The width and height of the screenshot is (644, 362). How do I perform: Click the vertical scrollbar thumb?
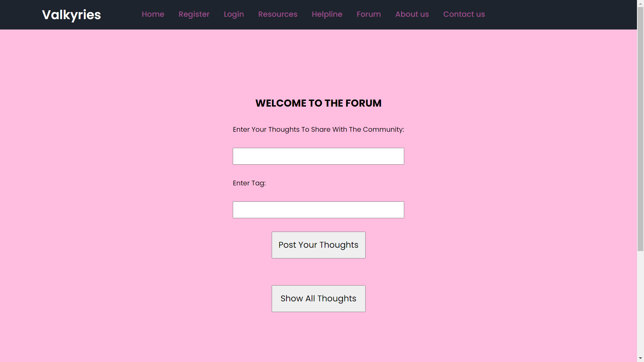point(640,129)
